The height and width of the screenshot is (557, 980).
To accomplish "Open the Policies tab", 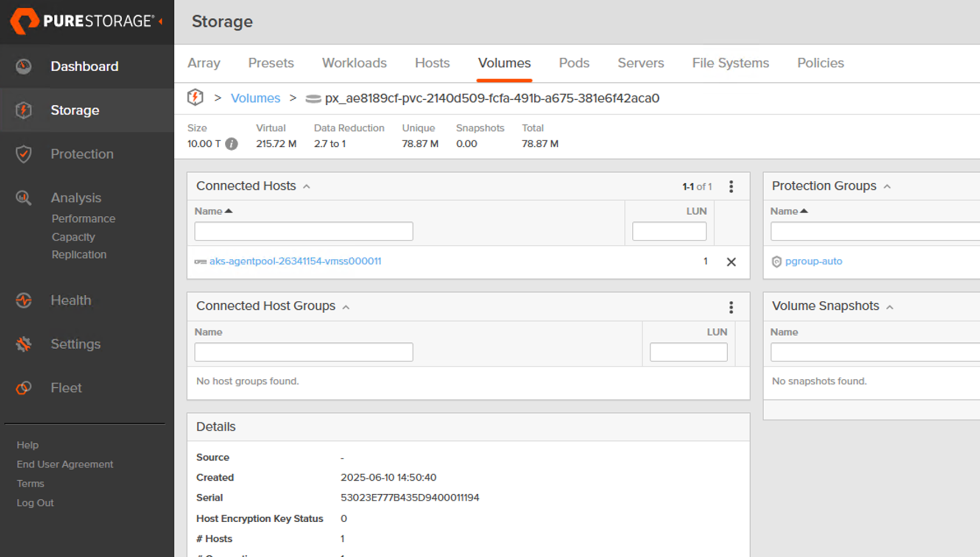I will click(x=820, y=63).
